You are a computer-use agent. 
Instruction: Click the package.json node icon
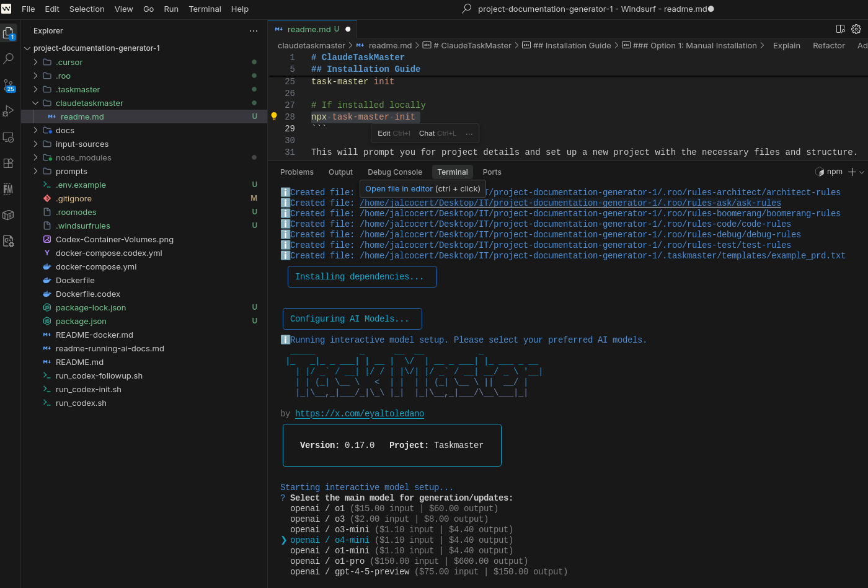pos(47,321)
